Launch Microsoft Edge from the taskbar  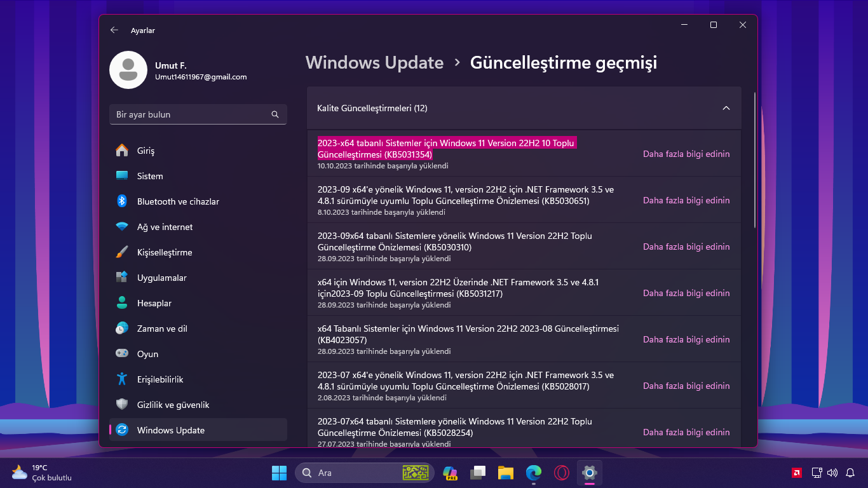point(534,473)
